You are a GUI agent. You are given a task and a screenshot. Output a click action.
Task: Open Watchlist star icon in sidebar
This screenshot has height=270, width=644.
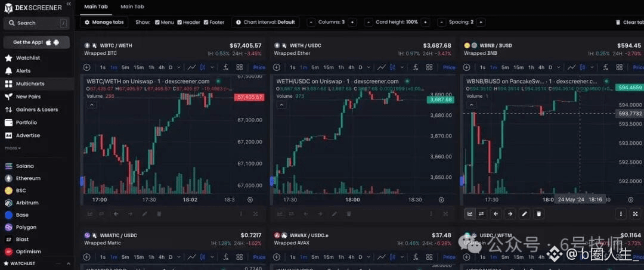pos(8,58)
